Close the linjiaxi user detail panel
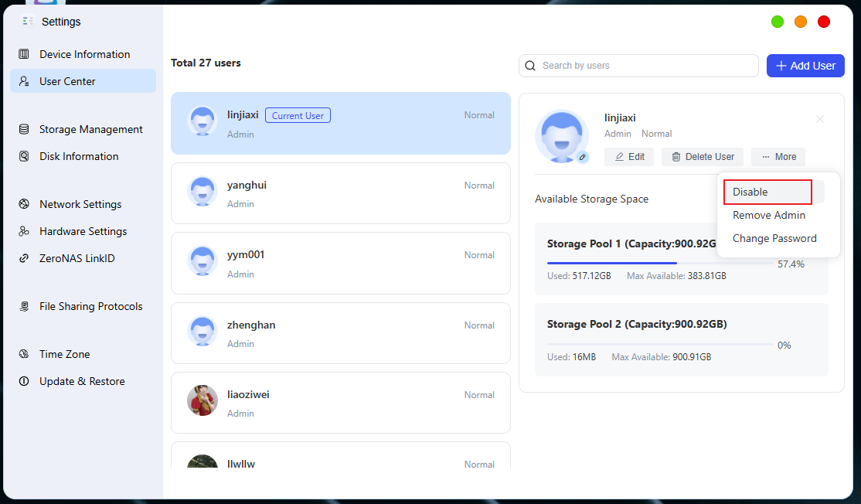861x504 pixels. click(820, 119)
